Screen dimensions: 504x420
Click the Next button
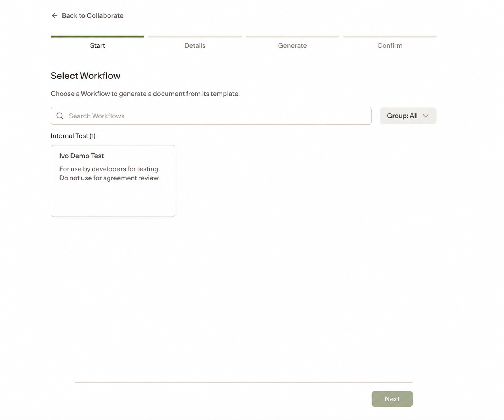(392, 399)
